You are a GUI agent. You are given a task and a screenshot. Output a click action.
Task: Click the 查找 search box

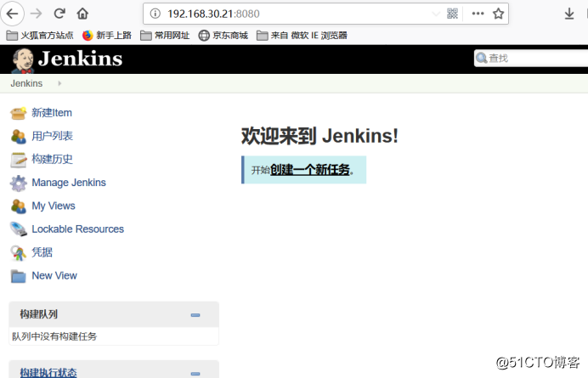click(x=531, y=58)
